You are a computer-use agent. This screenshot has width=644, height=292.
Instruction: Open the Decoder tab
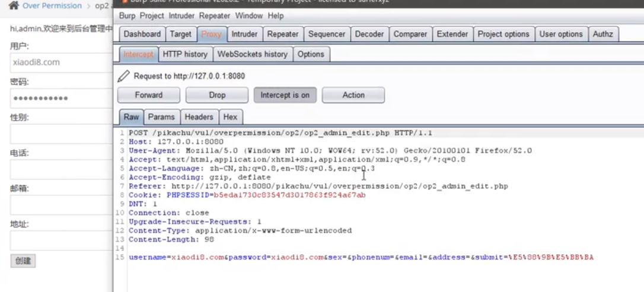pyautogui.click(x=369, y=34)
